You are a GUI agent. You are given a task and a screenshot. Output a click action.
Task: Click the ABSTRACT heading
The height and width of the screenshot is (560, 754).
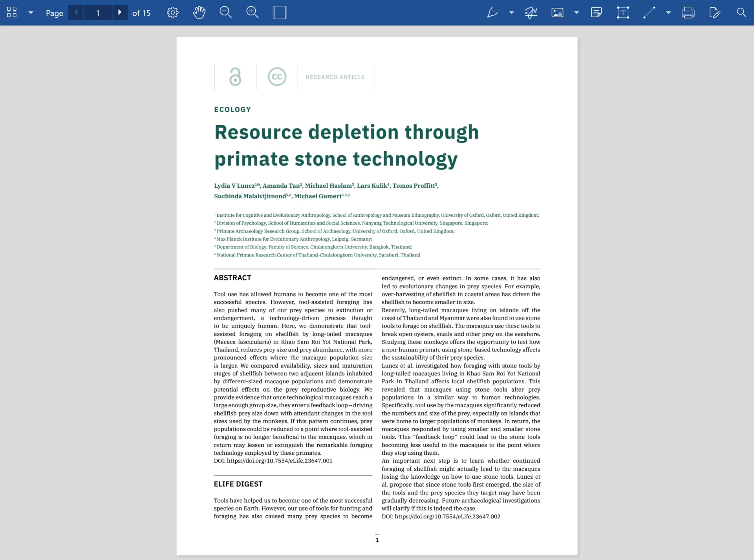232,278
